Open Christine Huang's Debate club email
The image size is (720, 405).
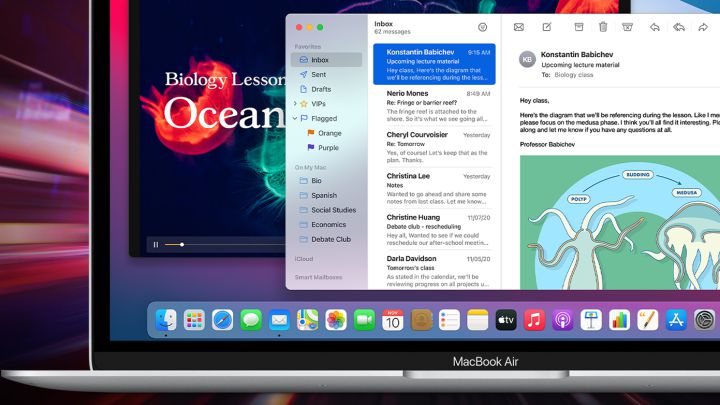click(437, 229)
